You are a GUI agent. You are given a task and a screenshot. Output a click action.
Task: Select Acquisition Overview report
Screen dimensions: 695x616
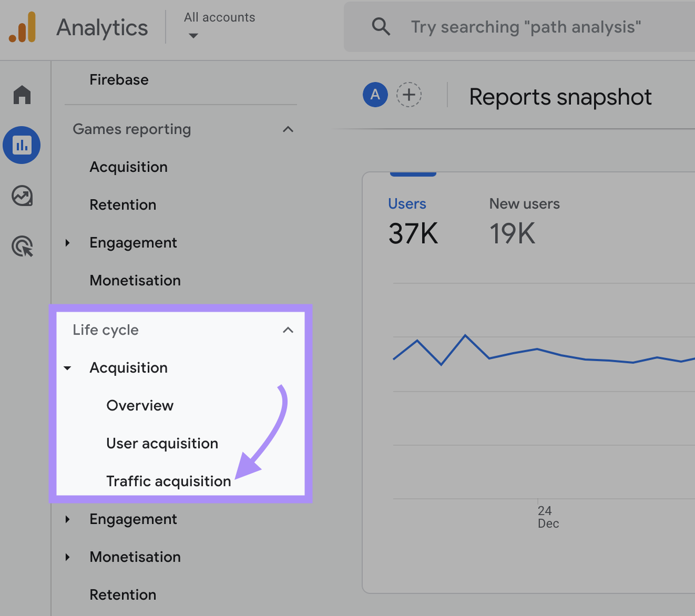(x=140, y=405)
